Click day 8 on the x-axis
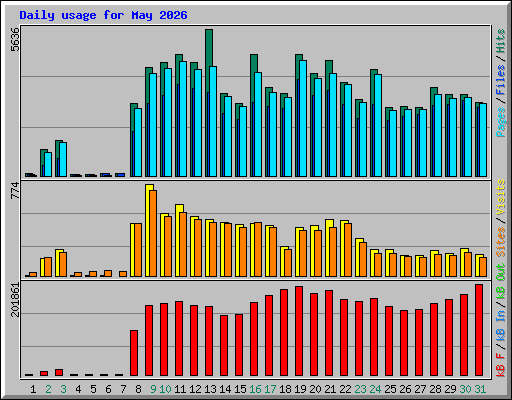This screenshot has width=512, height=400. click(x=138, y=389)
